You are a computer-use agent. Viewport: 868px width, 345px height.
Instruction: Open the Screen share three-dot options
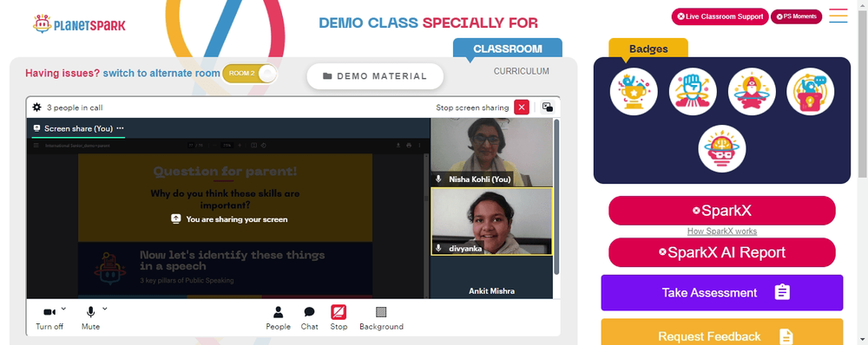point(120,128)
